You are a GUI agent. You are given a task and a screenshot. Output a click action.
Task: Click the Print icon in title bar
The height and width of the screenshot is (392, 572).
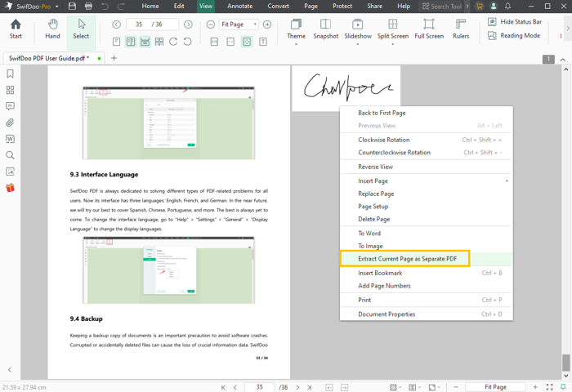(x=88, y=7)
